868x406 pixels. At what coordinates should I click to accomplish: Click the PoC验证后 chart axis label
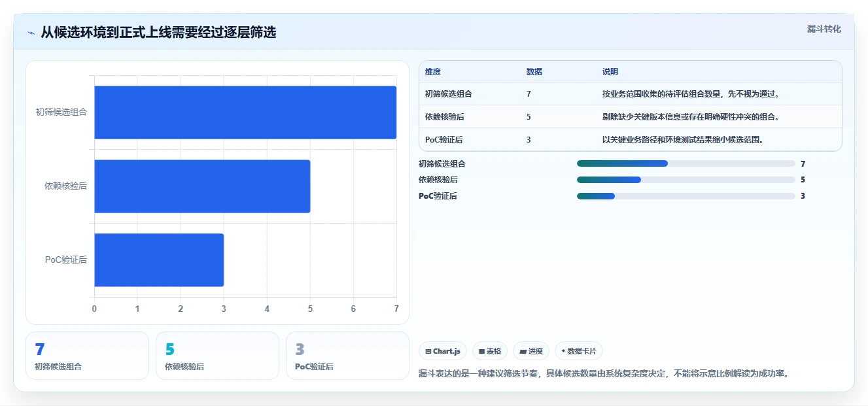[66, 260]
